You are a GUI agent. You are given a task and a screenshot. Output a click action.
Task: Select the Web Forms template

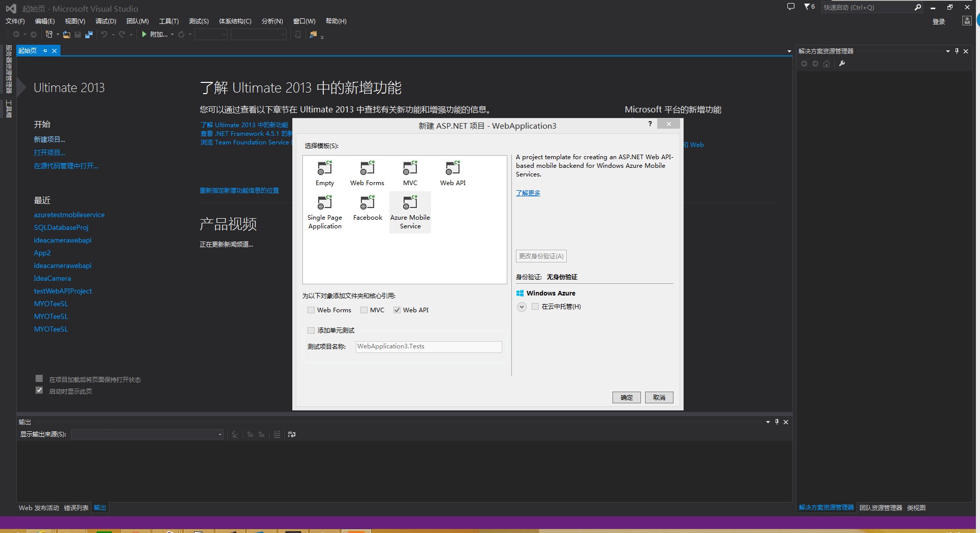click(x=367, y=173)
